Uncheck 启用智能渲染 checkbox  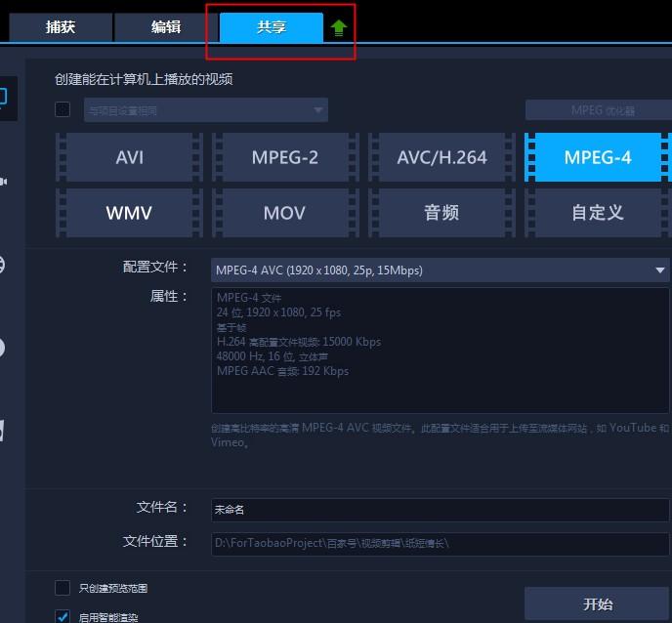(x=63, y=616)
